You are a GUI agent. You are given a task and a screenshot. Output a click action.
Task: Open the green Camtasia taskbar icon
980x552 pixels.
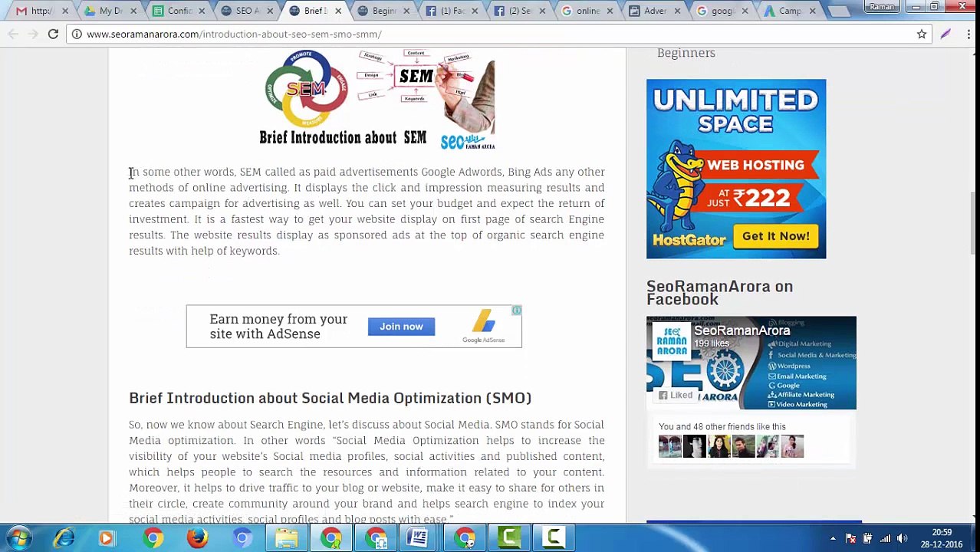tap(509, 538)
